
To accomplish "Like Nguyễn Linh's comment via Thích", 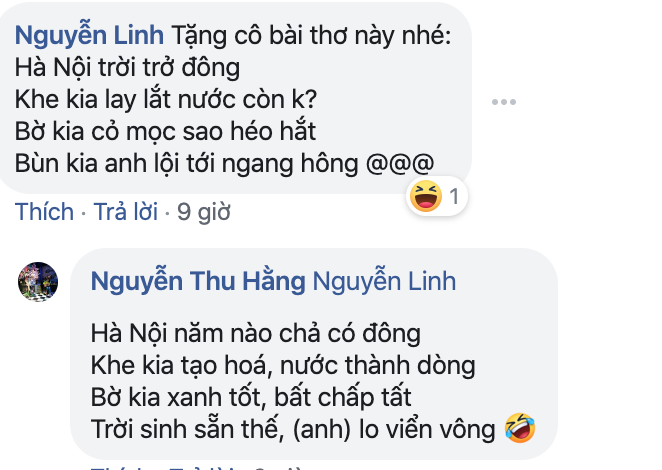I will tap(44, 212).
